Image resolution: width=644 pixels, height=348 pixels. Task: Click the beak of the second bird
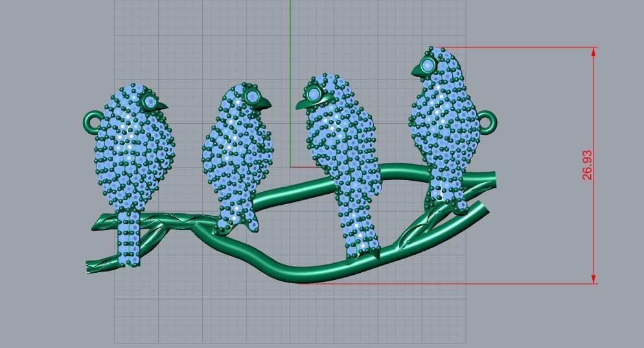pos(265,103)
